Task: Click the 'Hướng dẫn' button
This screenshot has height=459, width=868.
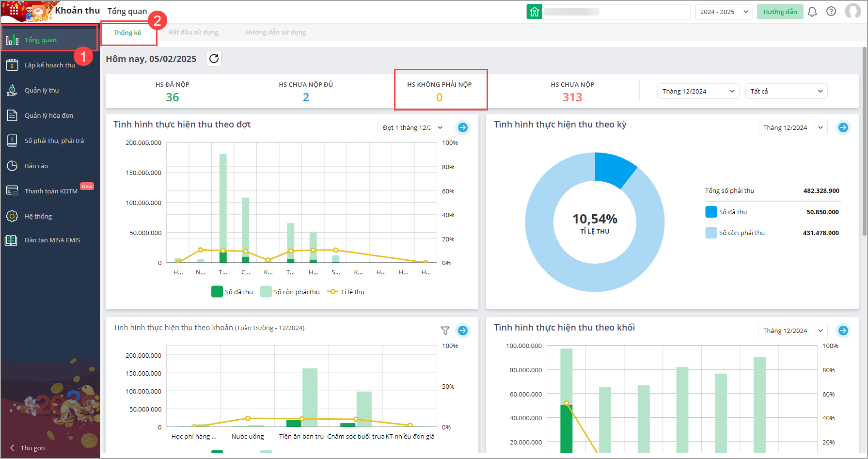Action: (780, 12)
